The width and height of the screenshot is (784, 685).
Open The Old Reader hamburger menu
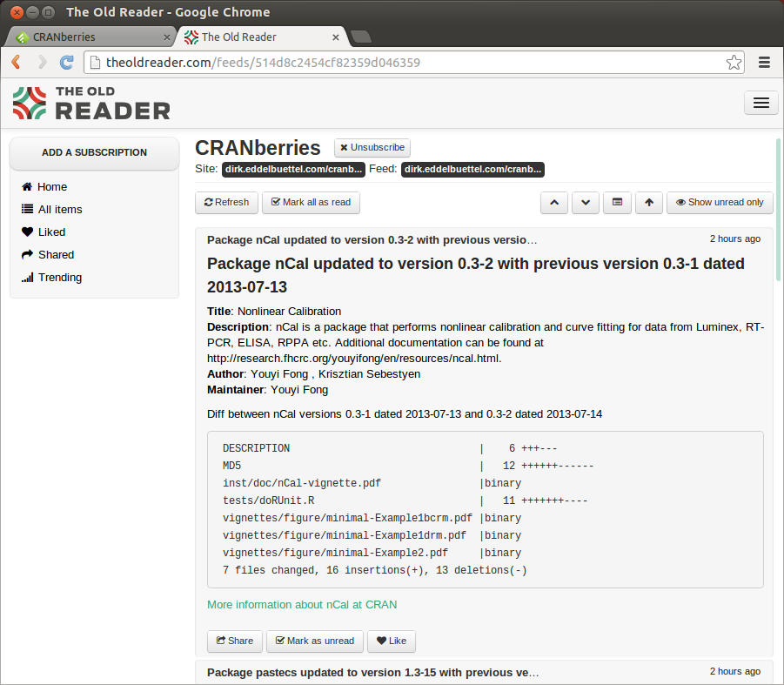pos(761,103)
